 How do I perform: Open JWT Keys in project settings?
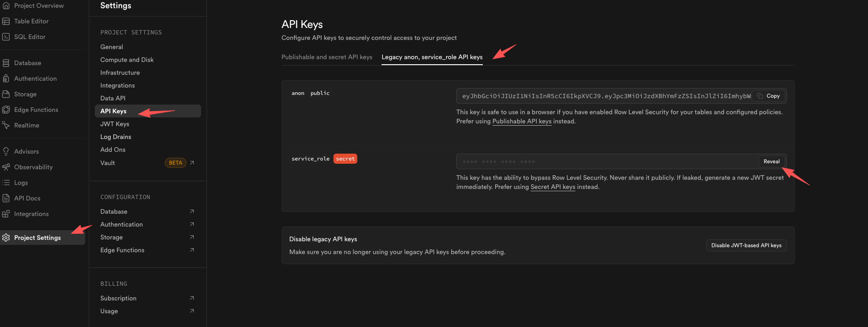tap(115, 124)
